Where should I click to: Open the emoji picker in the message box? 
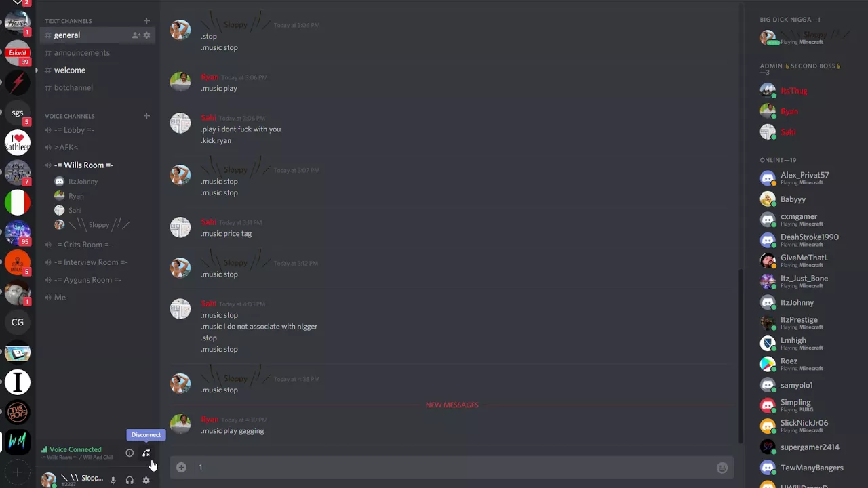[x=722, y=468]
